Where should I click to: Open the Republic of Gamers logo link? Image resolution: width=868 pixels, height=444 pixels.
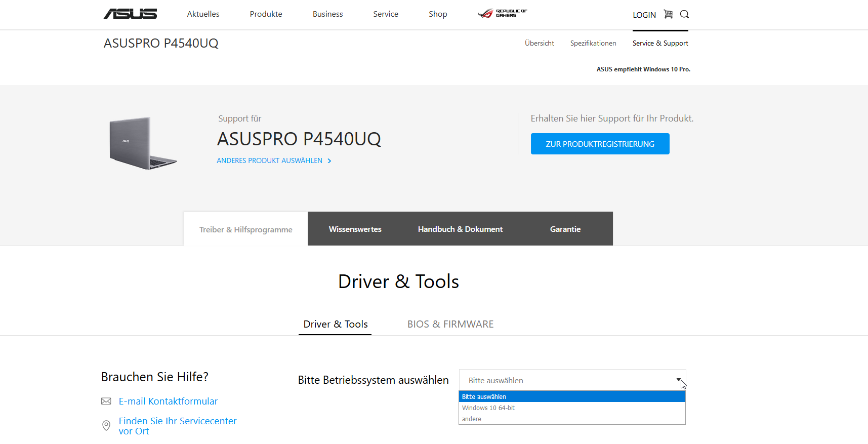[503, 14]
